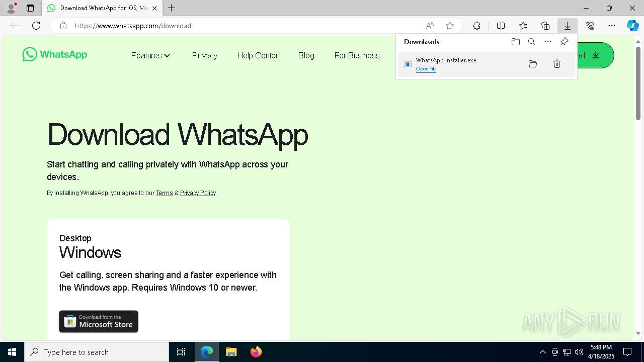Delete WhatsApp Installer.exe download entry
Image resolution: width=644 pixels, height=362 pixels.
(557, 64)
